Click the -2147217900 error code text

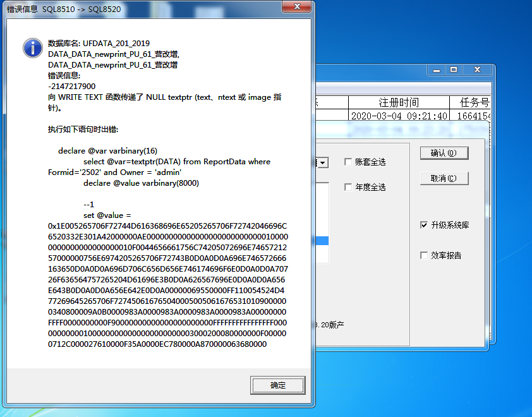coord(71,86)
